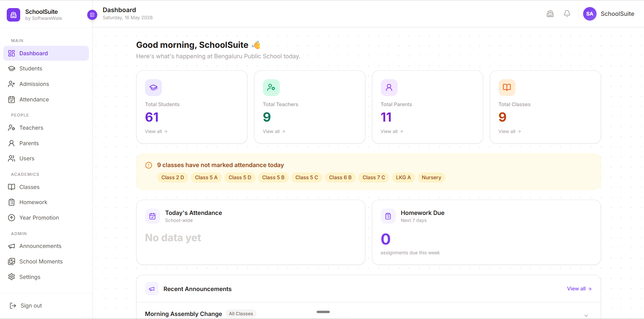644x319 pixels.
Task: Open School Moments in sidebar
Action: point(46,262)
